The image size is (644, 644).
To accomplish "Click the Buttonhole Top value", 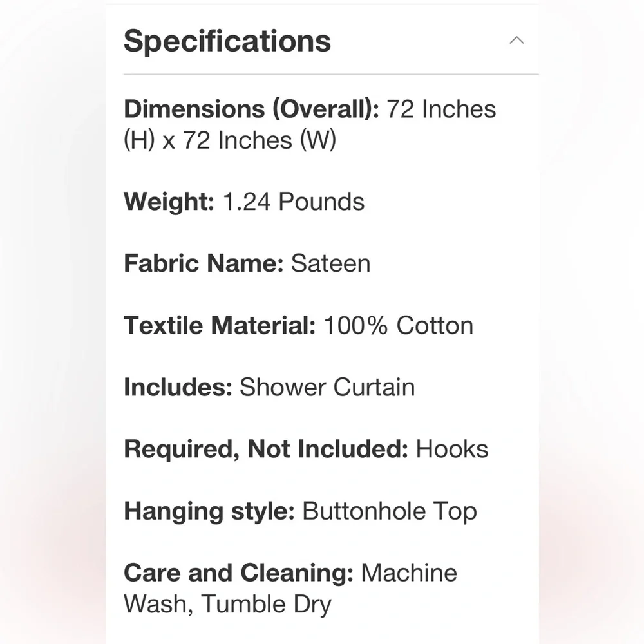I will pos(390,511).
